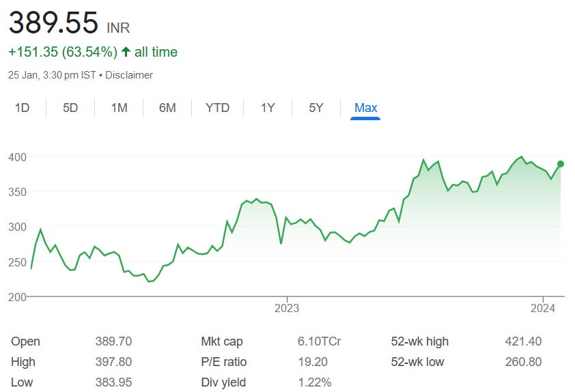Click the P/E value 19.20
Viewport: 575px width, 392px height.
(313, 362)
